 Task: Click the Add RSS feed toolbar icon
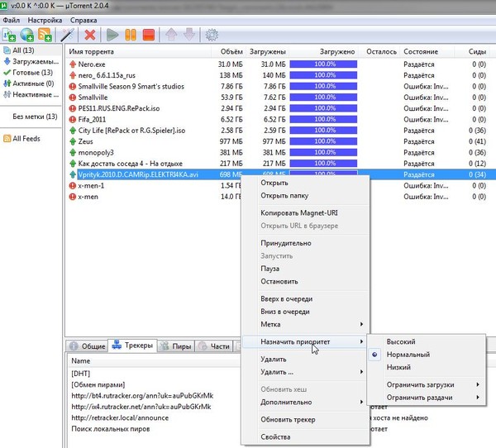coord(45,35)
